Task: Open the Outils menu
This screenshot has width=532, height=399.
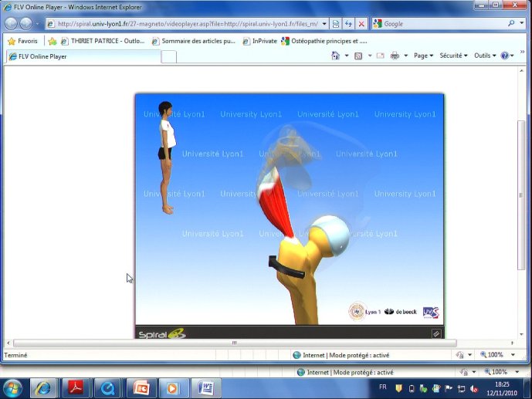Action: click(485, 56)
